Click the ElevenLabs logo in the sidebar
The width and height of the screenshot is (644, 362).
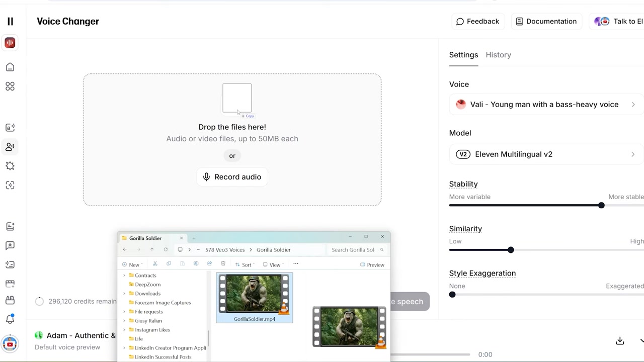(x=10, y=21)
